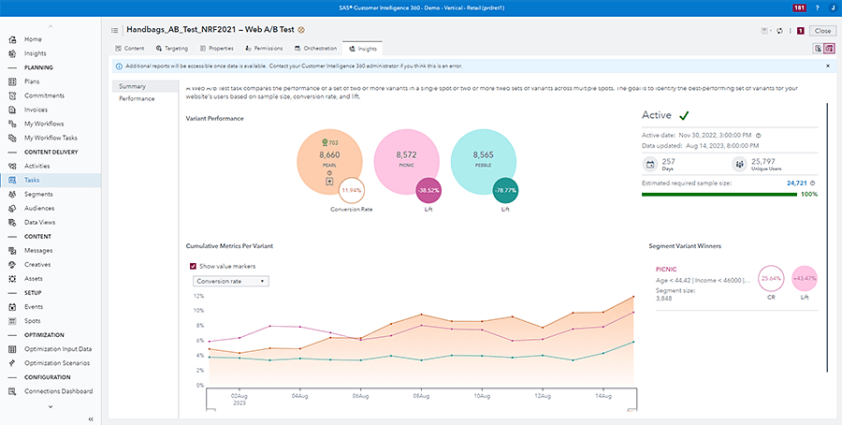The width and height of the screenshot is (842, 425).
Task: Click the PICNIC segment winner link
Action: (666, 269)
